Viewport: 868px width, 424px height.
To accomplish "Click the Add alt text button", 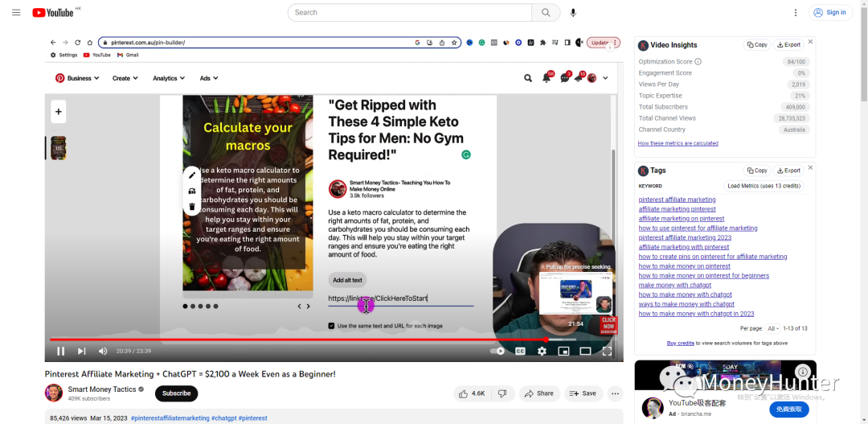I will click(347, 280).
